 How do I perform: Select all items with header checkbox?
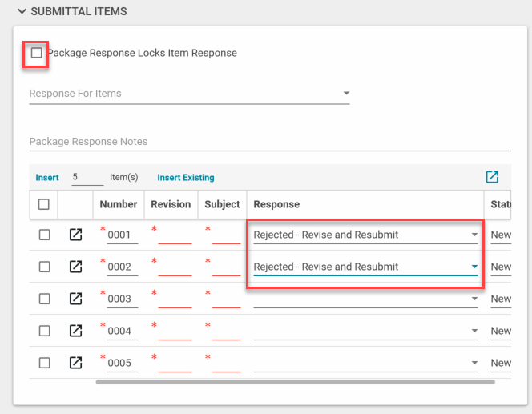point(44,204)
